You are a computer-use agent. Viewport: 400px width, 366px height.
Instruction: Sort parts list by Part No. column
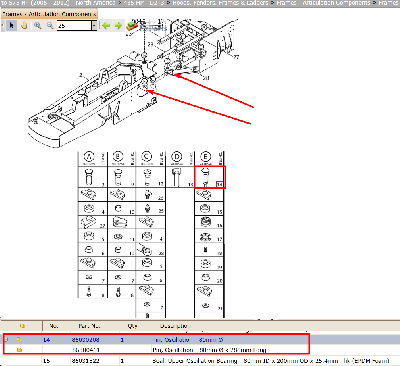(89, 326)
